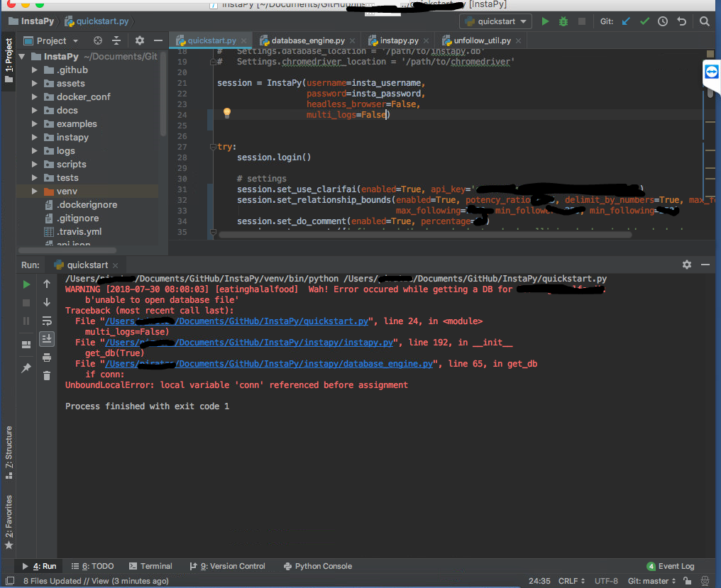Image resolution: width=721 pixels, height=588 pixels.
Task: Switch to instapy.py editor tab
Action: pyautogui.click(x=398, y=40)
